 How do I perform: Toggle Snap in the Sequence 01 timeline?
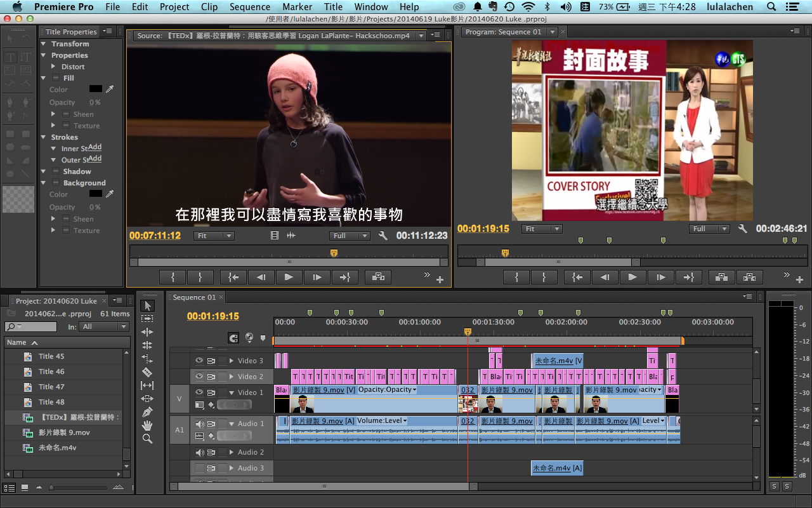pos(233,338)
